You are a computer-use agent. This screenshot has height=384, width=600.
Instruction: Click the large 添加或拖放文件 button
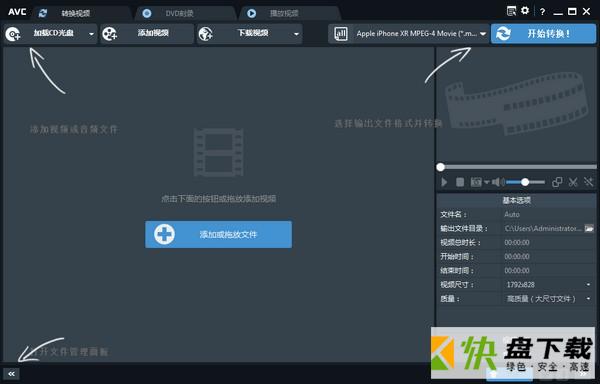218,234
